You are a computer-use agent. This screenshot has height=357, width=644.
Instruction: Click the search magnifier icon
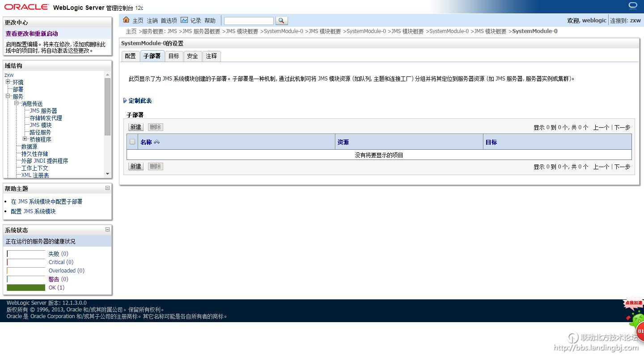(x=281, y=21)
